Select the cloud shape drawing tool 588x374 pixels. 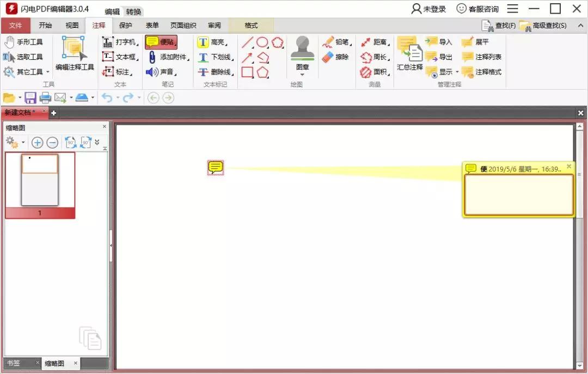pyautogui.click(x=278, y=42)
